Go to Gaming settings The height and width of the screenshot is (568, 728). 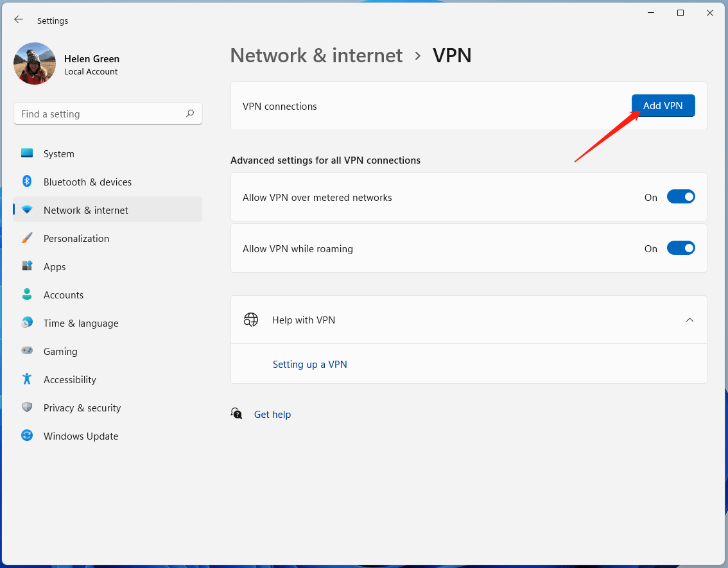coord(108,352)
